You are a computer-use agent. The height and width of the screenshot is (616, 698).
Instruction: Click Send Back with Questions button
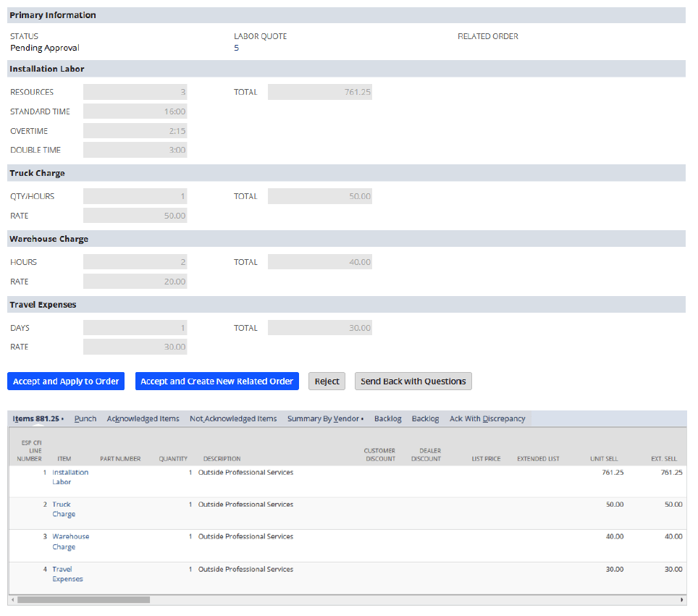point(413,381)
